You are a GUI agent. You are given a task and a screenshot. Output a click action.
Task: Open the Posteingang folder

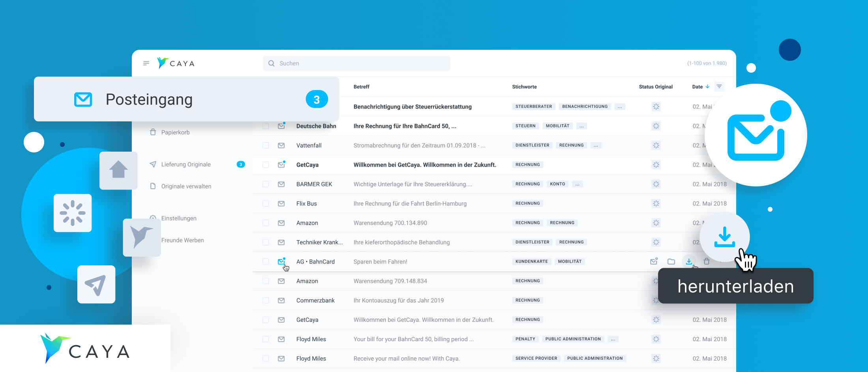coord(186,99)
